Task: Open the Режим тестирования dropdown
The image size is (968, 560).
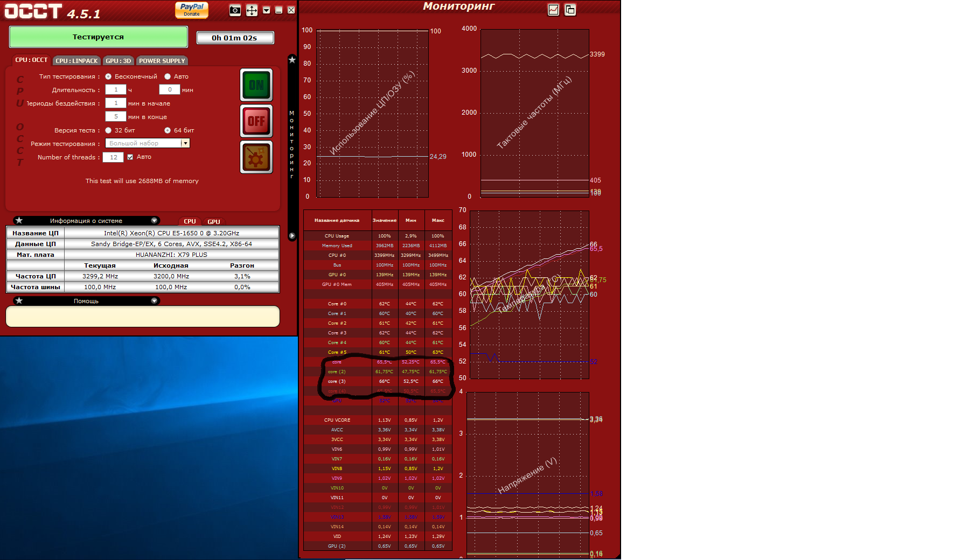Action: [185, 143]
